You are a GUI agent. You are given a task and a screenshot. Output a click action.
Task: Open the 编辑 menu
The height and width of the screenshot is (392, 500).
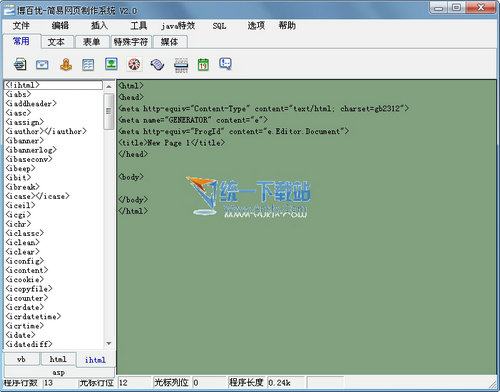pyautogui.click(x=60, y=26)
